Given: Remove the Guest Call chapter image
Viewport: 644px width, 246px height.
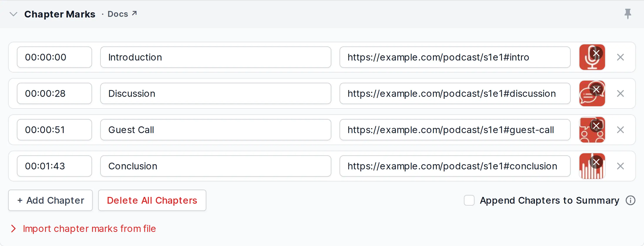Looking at the screenshot, I should click(596, 125).
